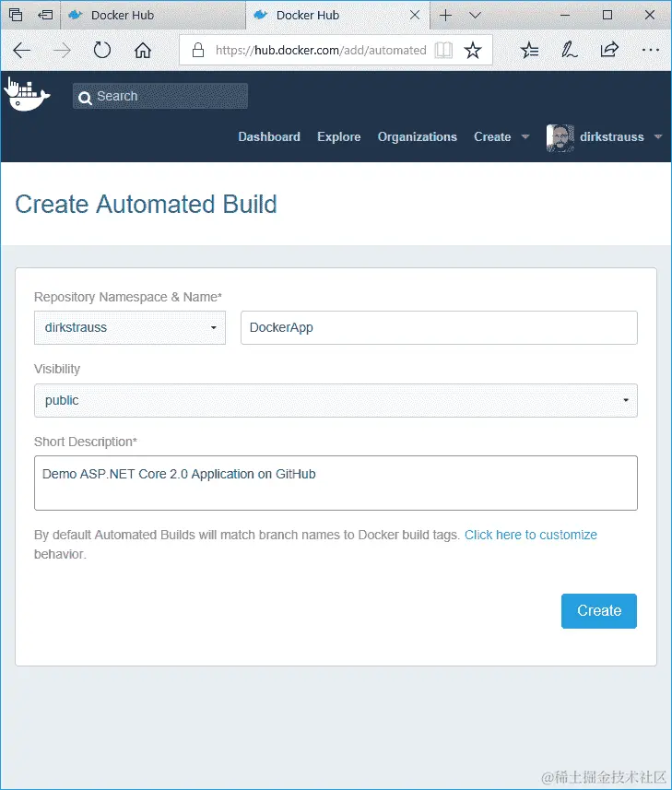Focus the Docker Hub search box
The width and height of the screenshot is (672, 790).
[160, 96]
